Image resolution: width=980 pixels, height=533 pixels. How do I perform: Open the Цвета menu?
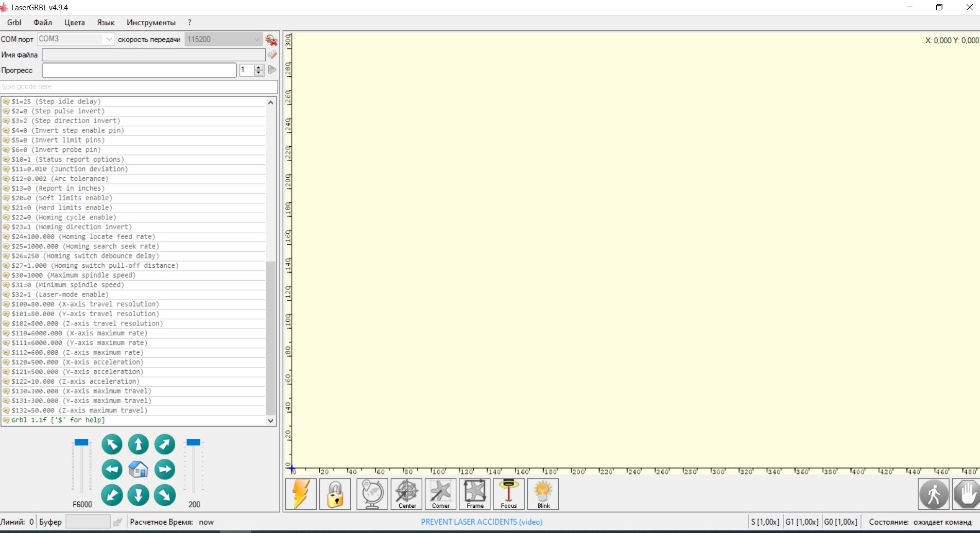pyautogui.click(x=75, y=23)
